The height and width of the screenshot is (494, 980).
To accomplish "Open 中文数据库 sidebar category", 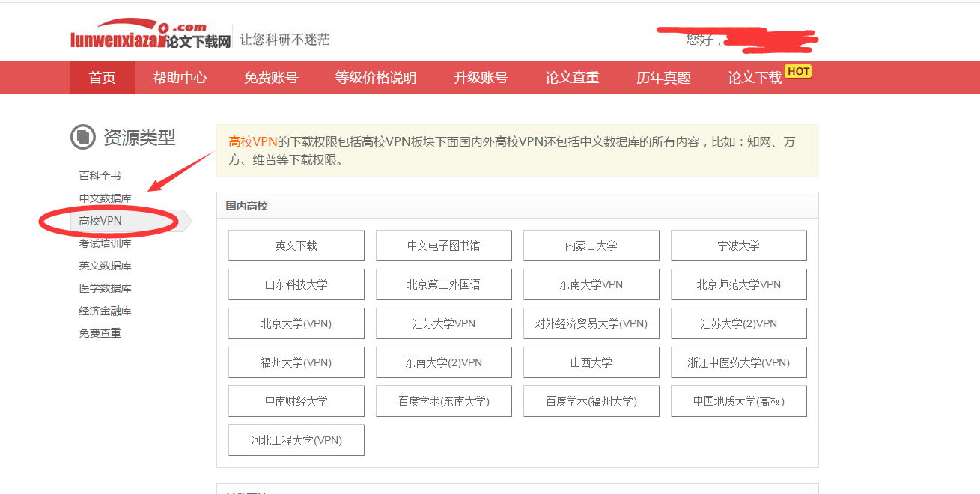I will pos(106,198).
